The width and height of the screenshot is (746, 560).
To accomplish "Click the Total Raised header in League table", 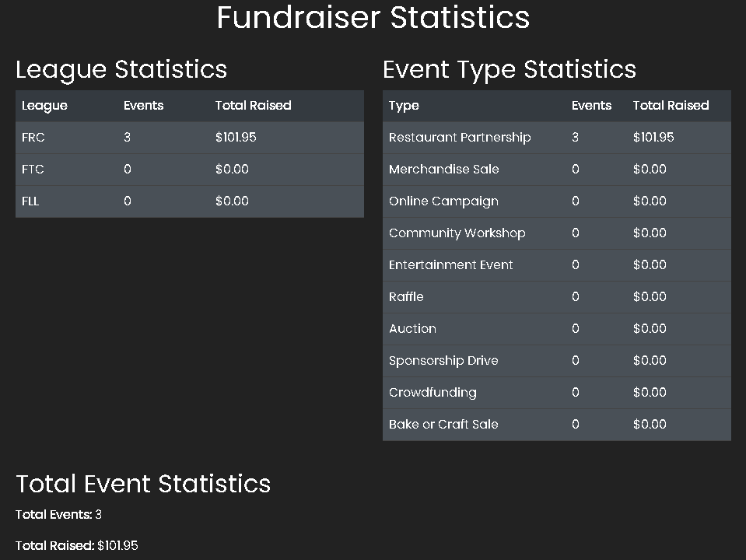I will (253, 106).
